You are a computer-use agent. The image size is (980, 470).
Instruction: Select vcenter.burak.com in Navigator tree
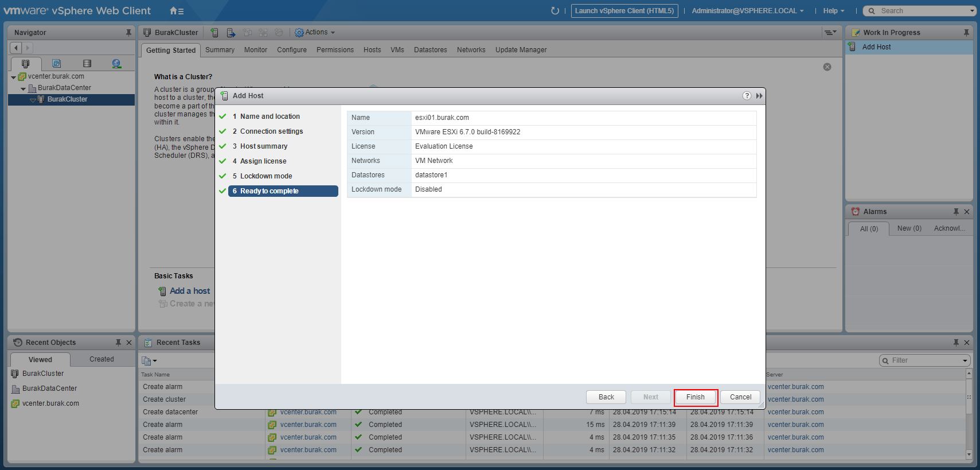[56, 76]
